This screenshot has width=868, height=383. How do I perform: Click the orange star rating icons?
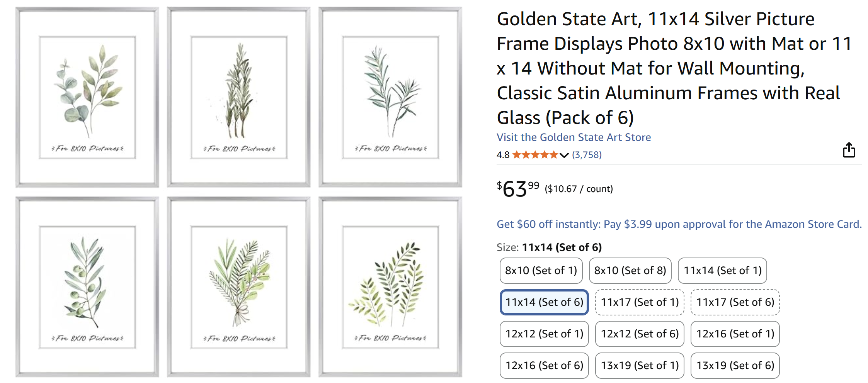pos(535,155)
